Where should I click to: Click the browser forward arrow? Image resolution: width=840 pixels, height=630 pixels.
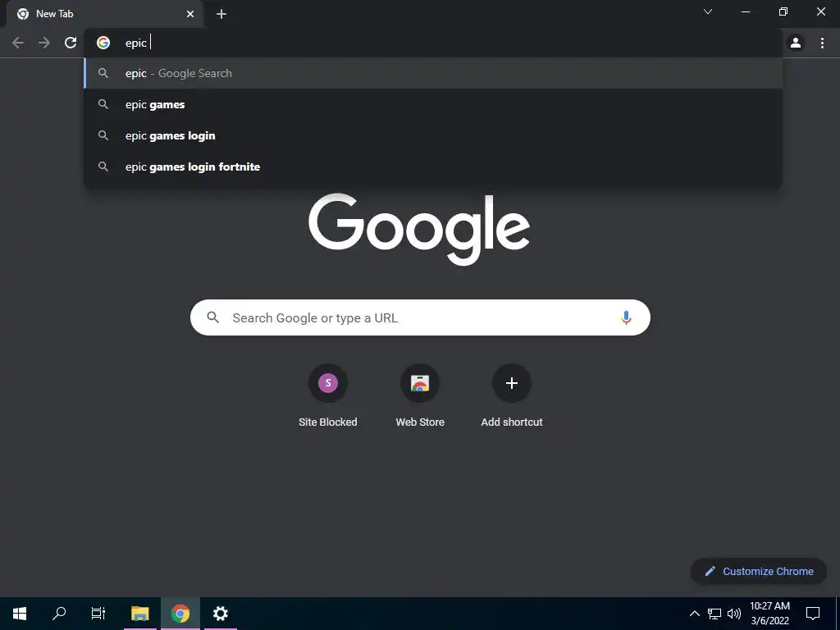44,43
